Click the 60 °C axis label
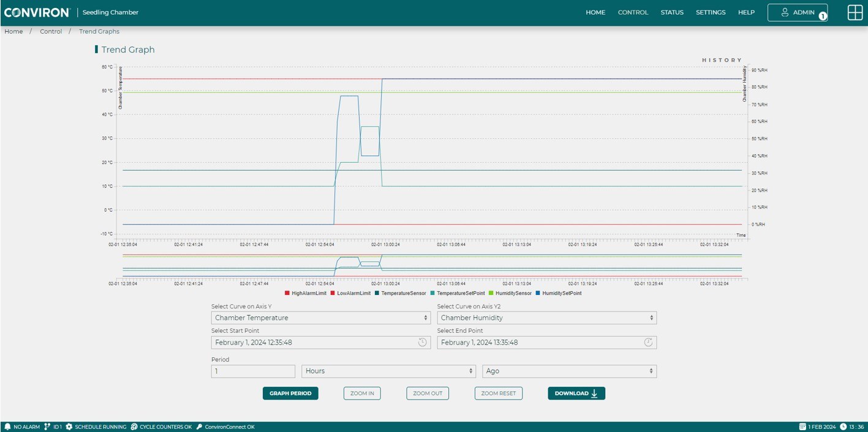The height and width of the screenshot is (432, 868). click(x=107, y=67)
